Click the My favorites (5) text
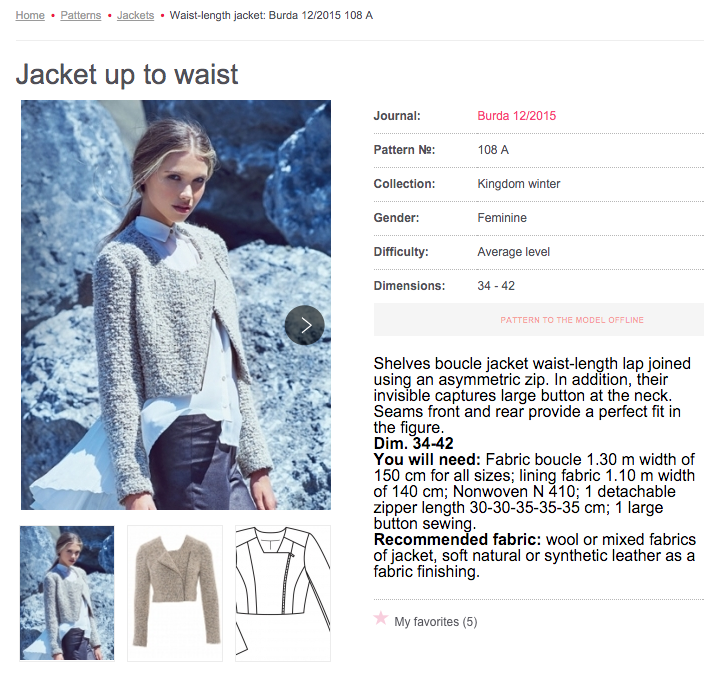This screenshot has width=718, height=673. point(435,622)
